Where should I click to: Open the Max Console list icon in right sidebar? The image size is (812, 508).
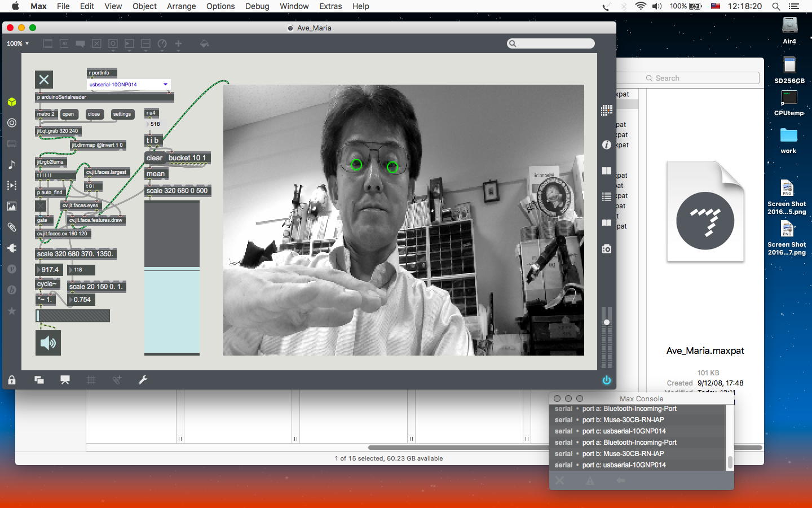point(607,197)
